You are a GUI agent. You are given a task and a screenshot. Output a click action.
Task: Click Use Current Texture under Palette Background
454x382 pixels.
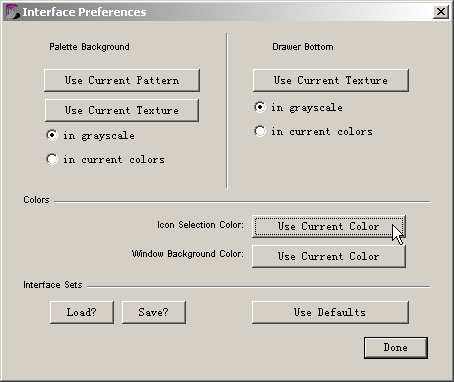122,110
